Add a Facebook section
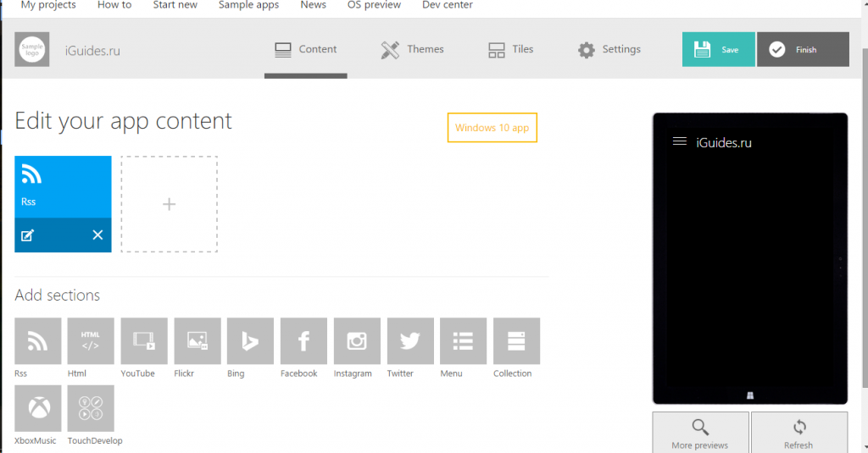868x453 pixels. coord(303,340)
